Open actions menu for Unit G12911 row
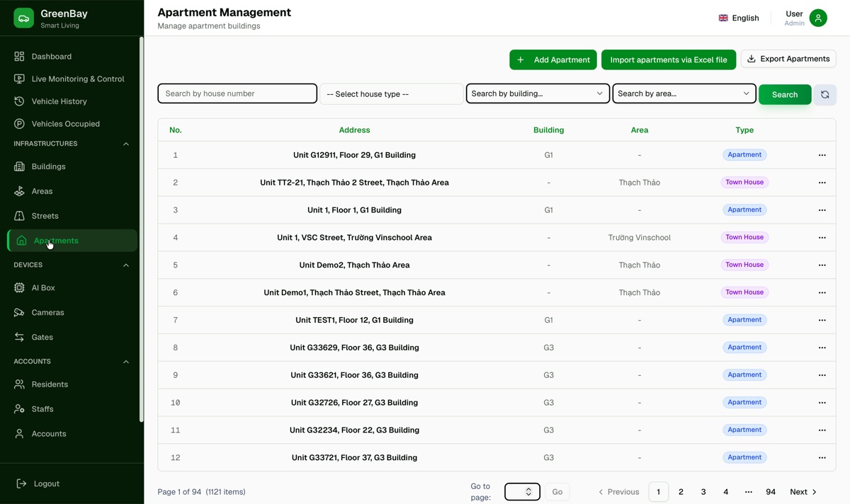Screen dimensions: 850x504 point(822,155)
